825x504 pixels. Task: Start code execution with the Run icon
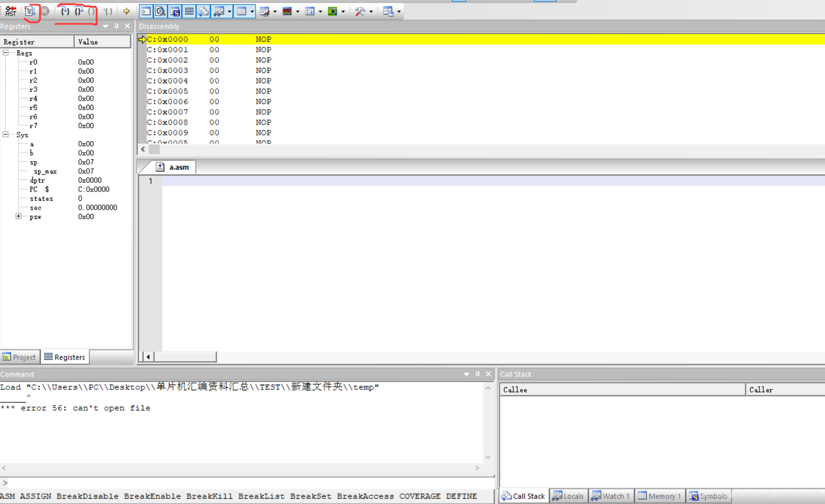tap(31, 11)
